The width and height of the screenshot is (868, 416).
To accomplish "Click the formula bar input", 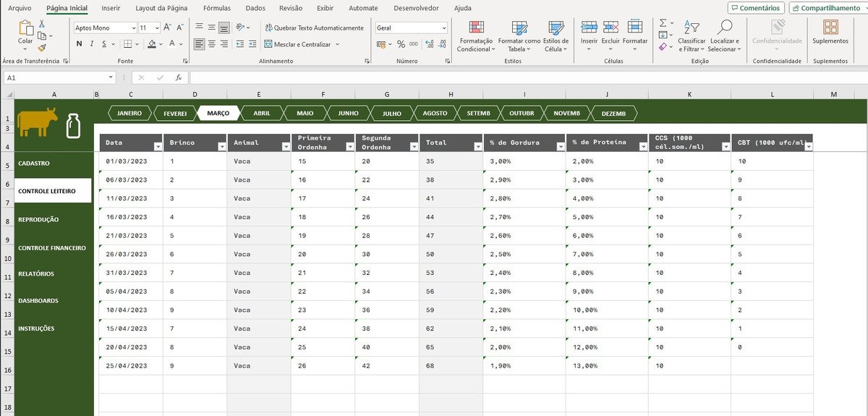I will pos(528,77).
